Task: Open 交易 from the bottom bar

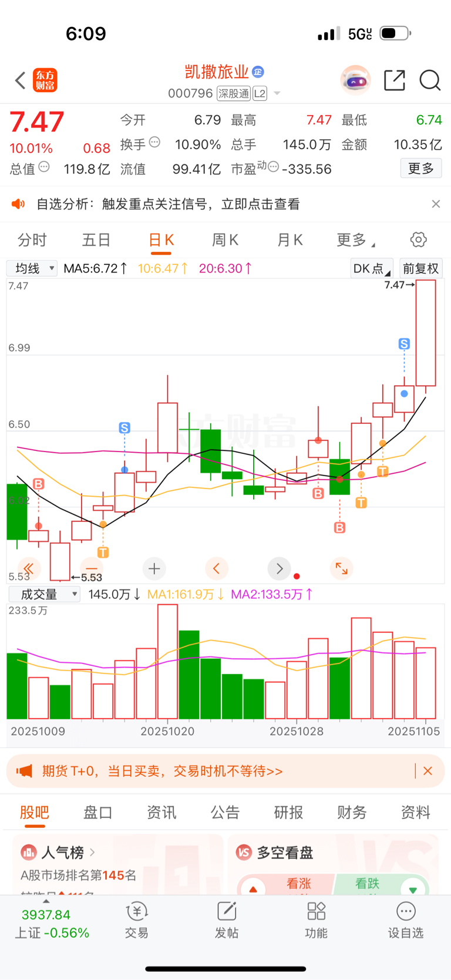Action: coord(136,920)
